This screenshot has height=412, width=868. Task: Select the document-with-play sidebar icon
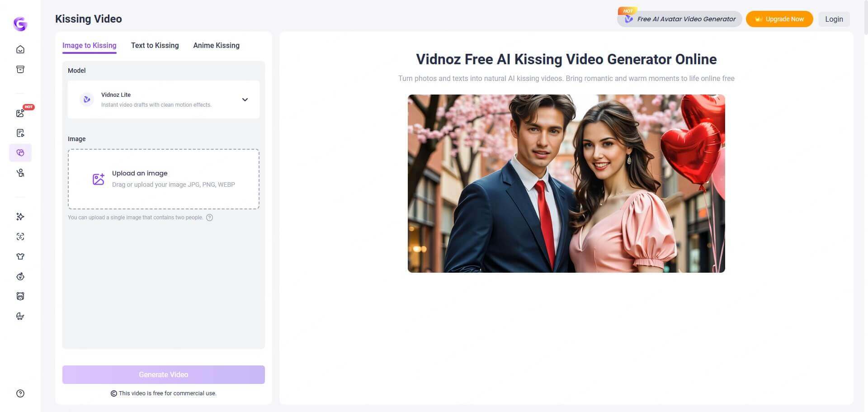[20, 133]
